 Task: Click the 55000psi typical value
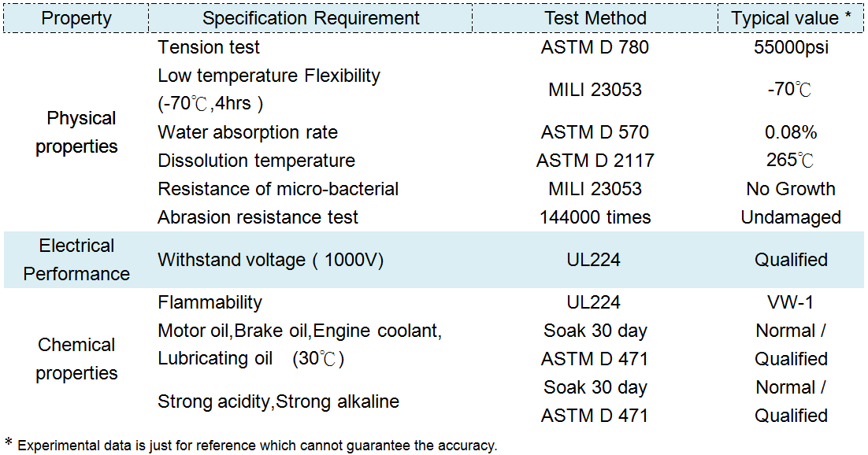[791, 47]
